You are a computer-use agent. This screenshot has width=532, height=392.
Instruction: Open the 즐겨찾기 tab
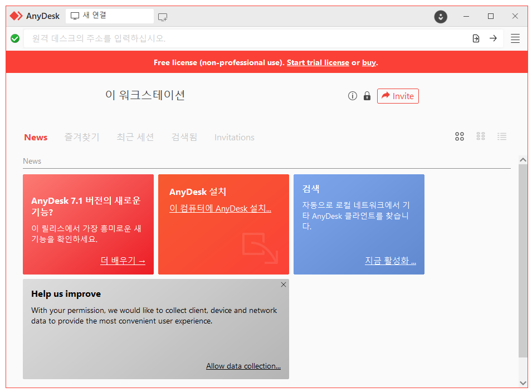coord(82,138)
